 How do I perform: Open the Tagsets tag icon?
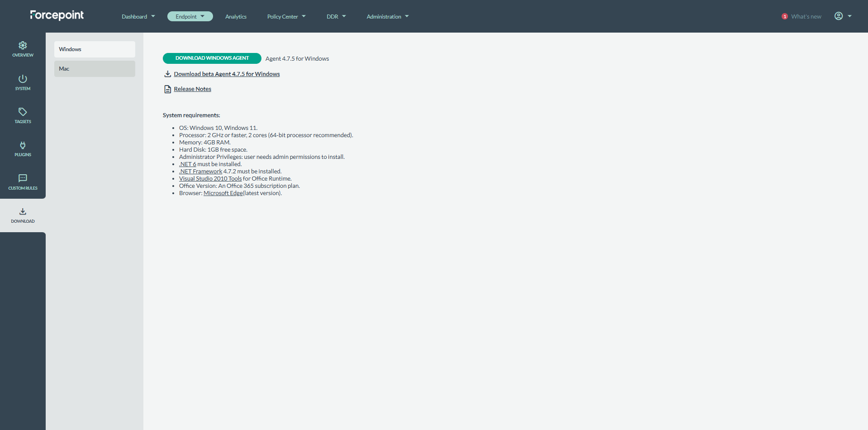23,112
